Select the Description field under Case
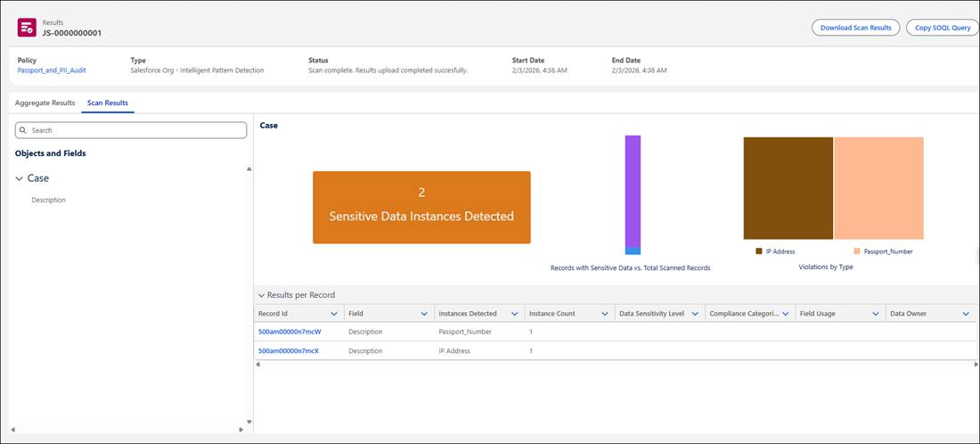The height and width of the screenshot is (444, 980). [x=49, y=200]
